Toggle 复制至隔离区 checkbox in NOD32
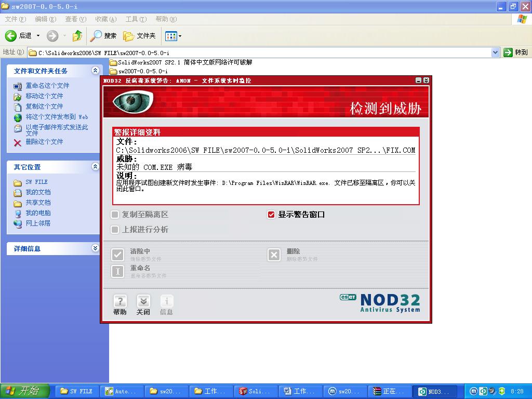Image resolution: width=532 pixels, height=399 pixels. (x=115, y=215)
